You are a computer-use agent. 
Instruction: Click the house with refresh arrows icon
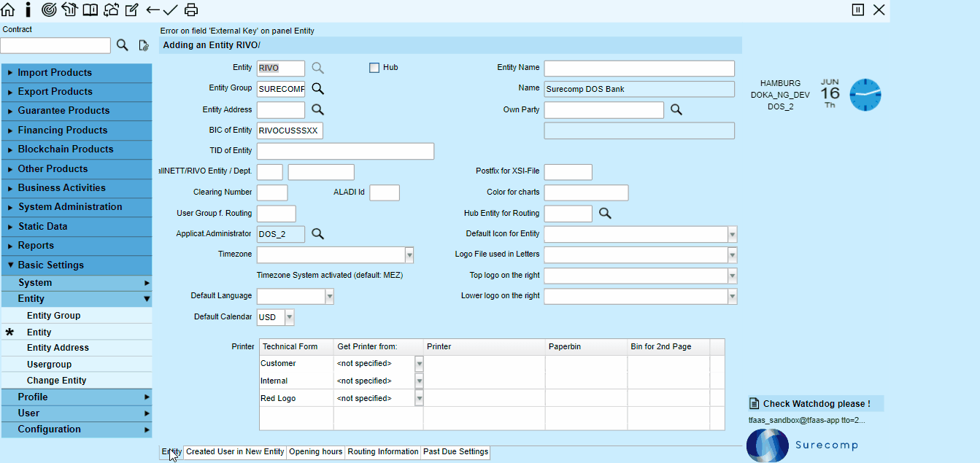[x=111, y=9]
